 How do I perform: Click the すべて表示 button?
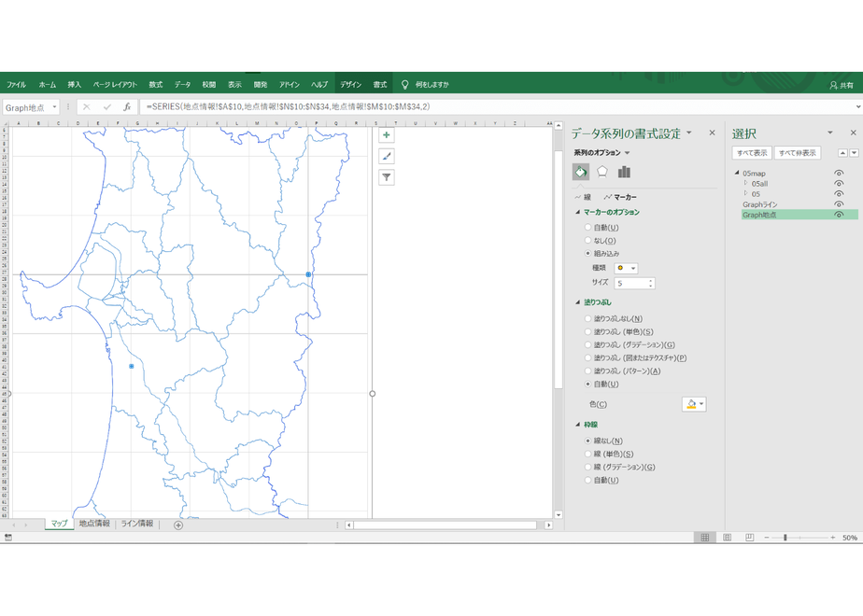point(752,153)
